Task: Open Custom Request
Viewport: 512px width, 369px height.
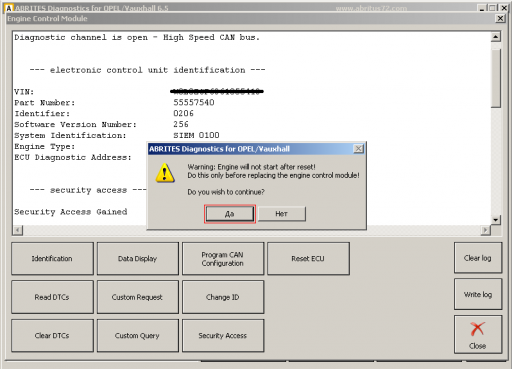Action: click(138, 297)
